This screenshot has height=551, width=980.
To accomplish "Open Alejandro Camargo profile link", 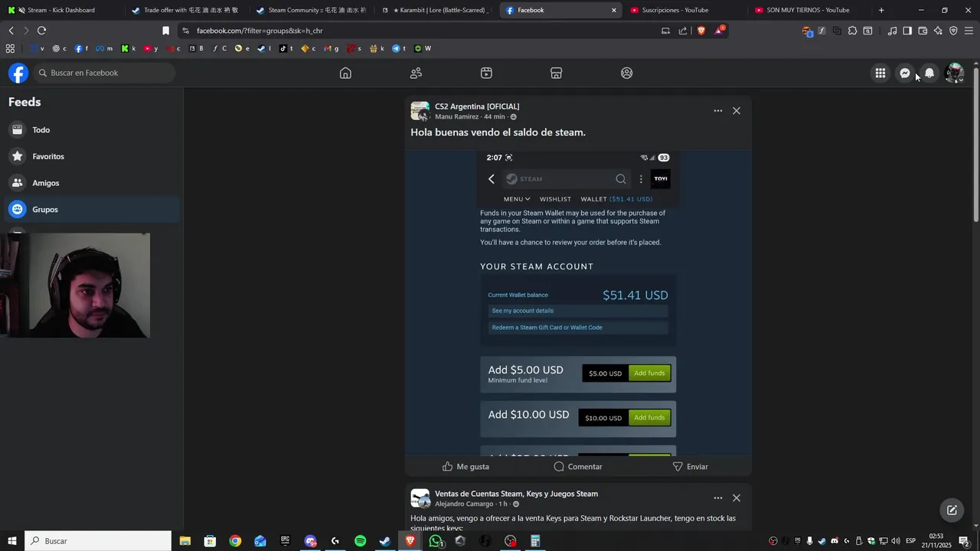I will click(x=464, y=504).
